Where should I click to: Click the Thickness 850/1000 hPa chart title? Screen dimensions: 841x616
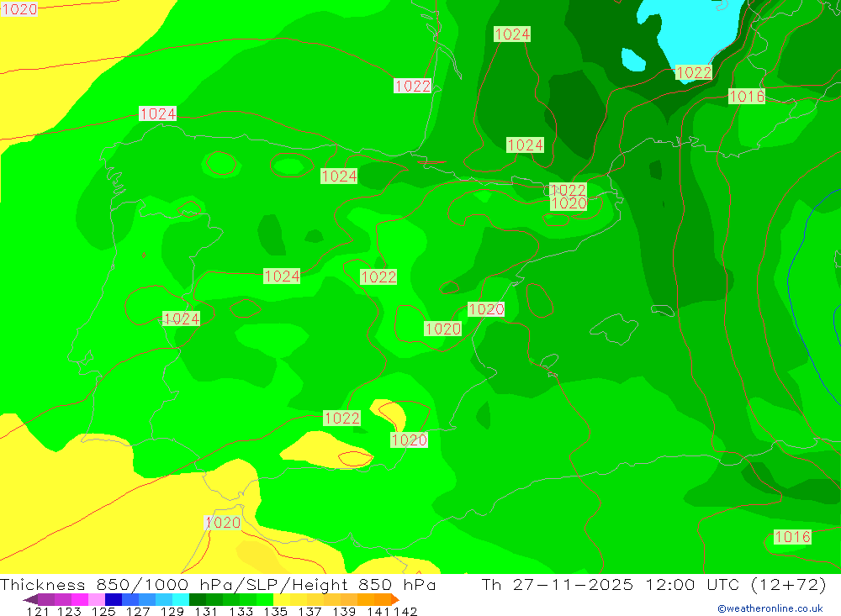point(218,584)
